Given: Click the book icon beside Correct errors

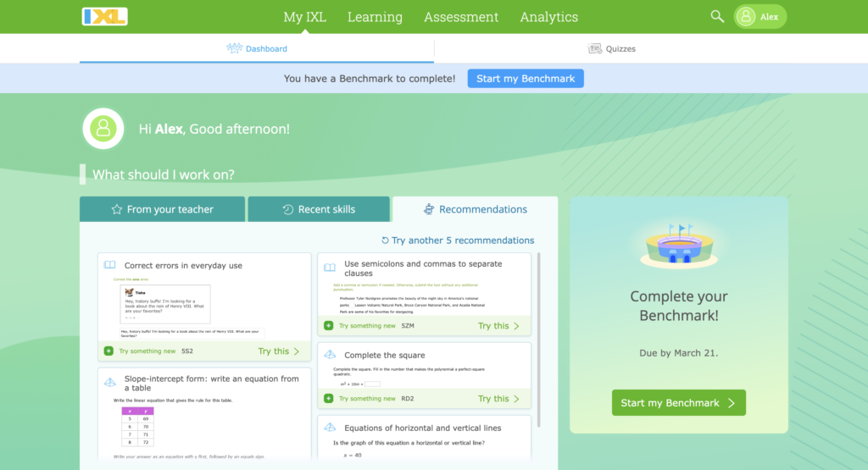Looking at the screenshot, I should coord(109,265).
